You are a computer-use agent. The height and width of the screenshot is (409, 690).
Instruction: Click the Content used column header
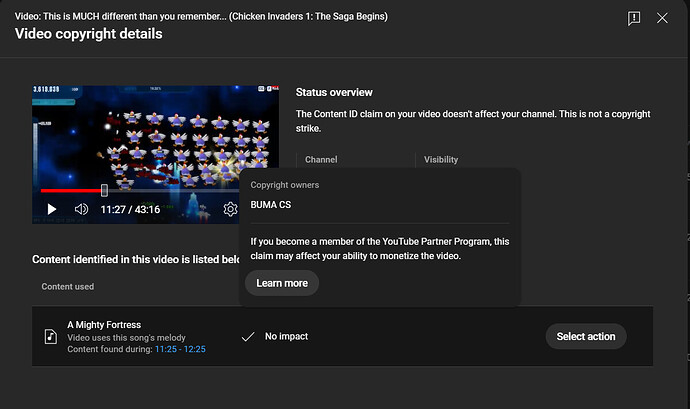point(68,287)
